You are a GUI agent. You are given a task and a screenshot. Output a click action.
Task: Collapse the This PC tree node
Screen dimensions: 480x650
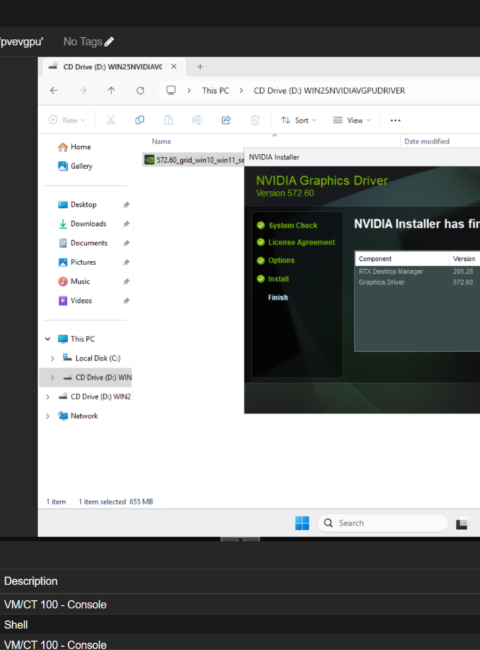point(48,339)
